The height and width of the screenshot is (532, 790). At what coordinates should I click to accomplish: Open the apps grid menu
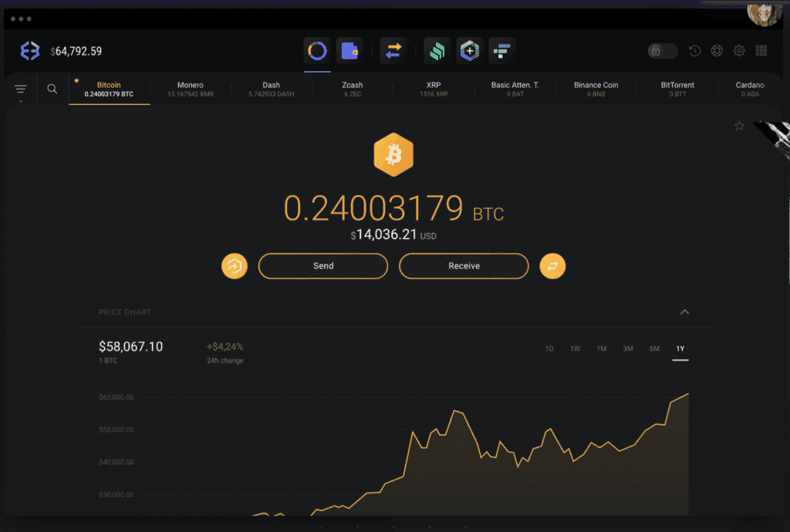pos(761,50)
